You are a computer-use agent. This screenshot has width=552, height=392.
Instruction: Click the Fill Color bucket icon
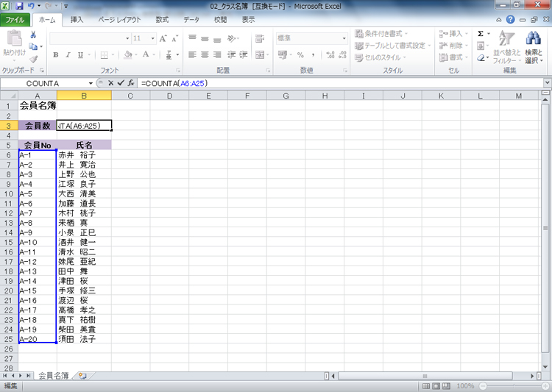[x=128, y=54]
